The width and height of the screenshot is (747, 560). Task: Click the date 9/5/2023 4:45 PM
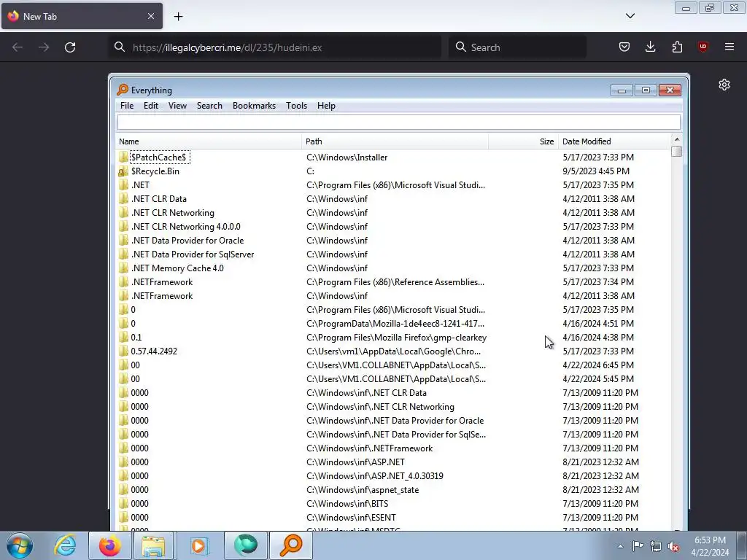click(596, 171)
